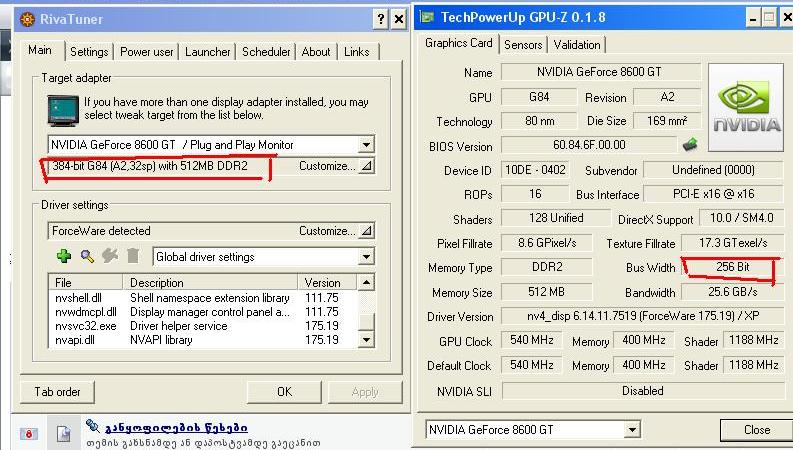Click the trash can delete icon
Viewport: 793px width, 450px height.
133,256
